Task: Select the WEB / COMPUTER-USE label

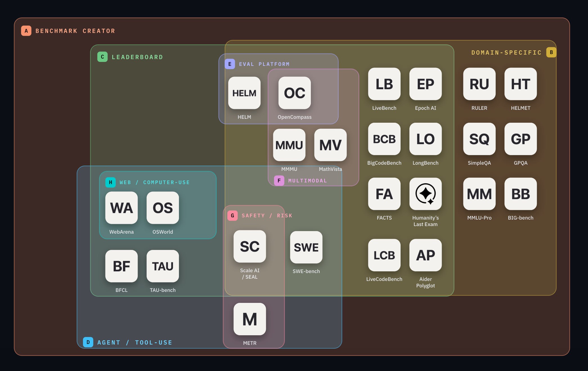Action: tap(154, 182)
